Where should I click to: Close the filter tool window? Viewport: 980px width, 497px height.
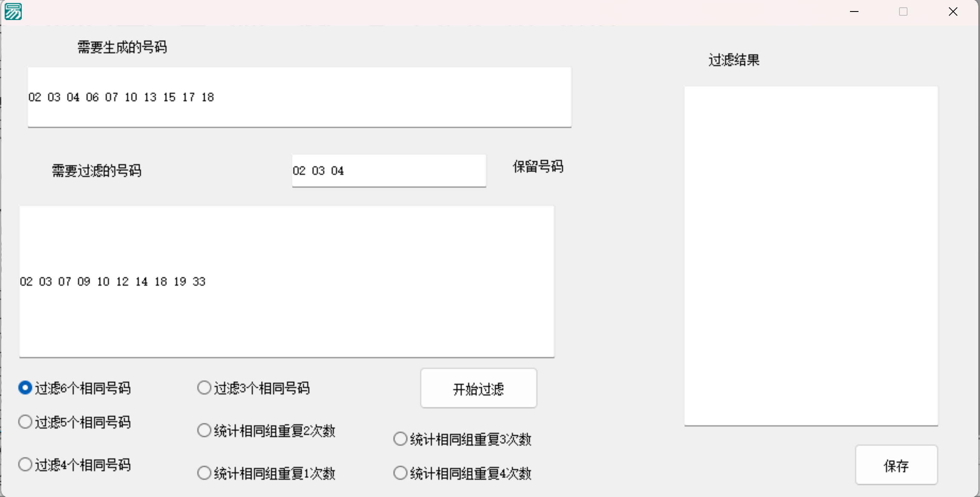[953, 12]
